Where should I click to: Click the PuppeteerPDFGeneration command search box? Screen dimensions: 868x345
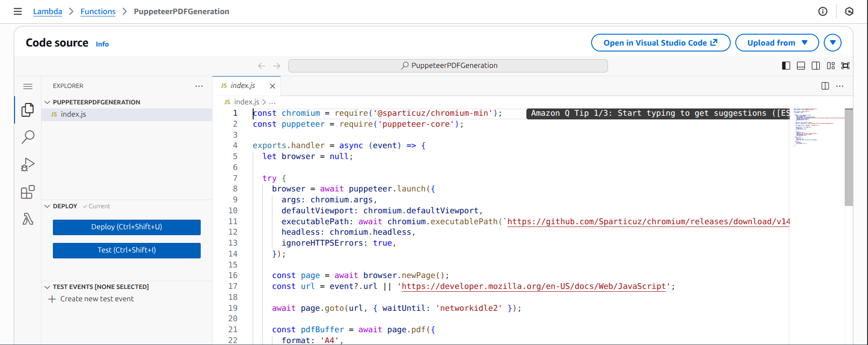(448, 66)
